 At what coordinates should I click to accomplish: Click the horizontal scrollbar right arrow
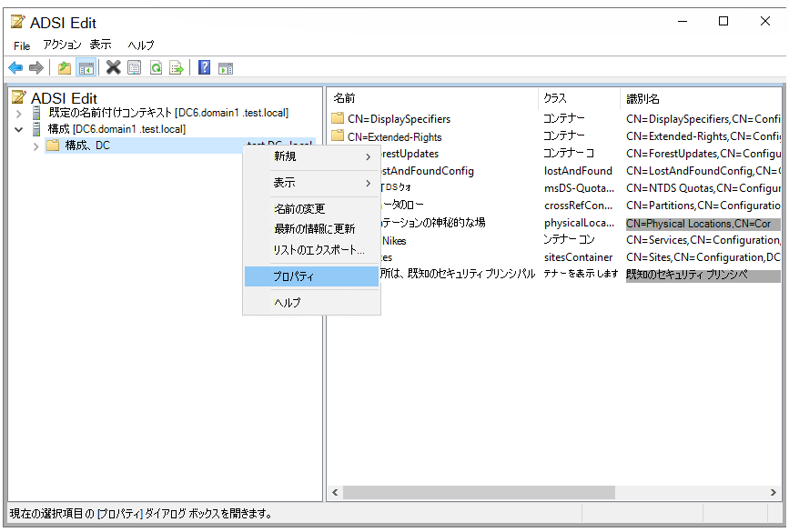pyautogui.click(x=774, y=492)
